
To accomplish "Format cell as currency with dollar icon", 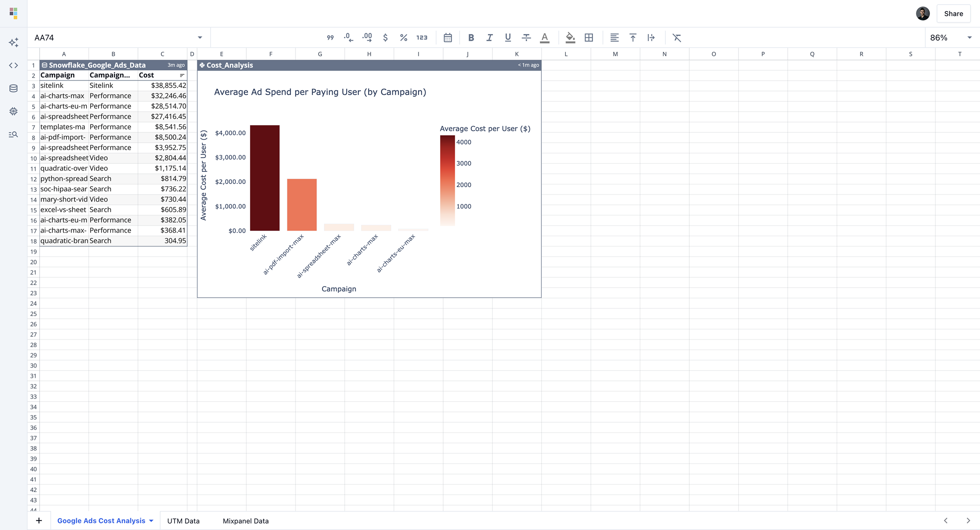I will [385, 37].
